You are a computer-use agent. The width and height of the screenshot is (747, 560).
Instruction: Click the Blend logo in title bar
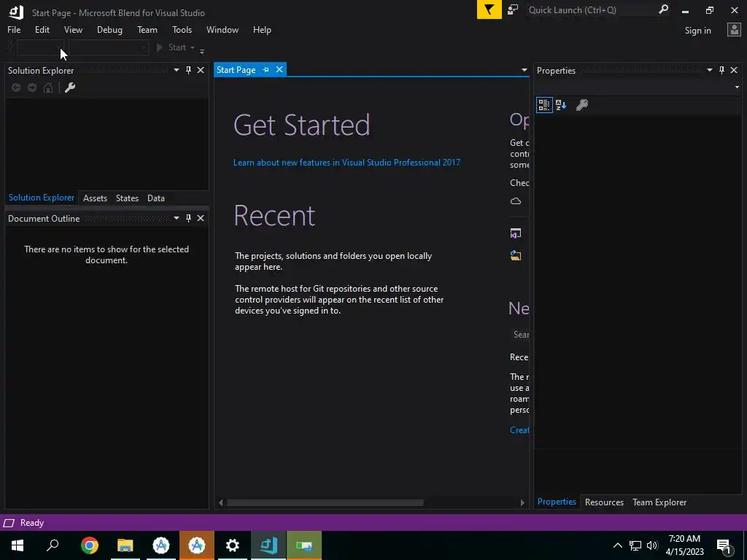point(16,12)
